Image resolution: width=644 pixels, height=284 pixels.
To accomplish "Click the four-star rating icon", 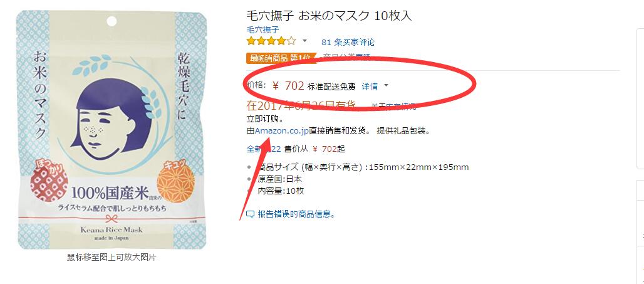I will coord(271,41).
